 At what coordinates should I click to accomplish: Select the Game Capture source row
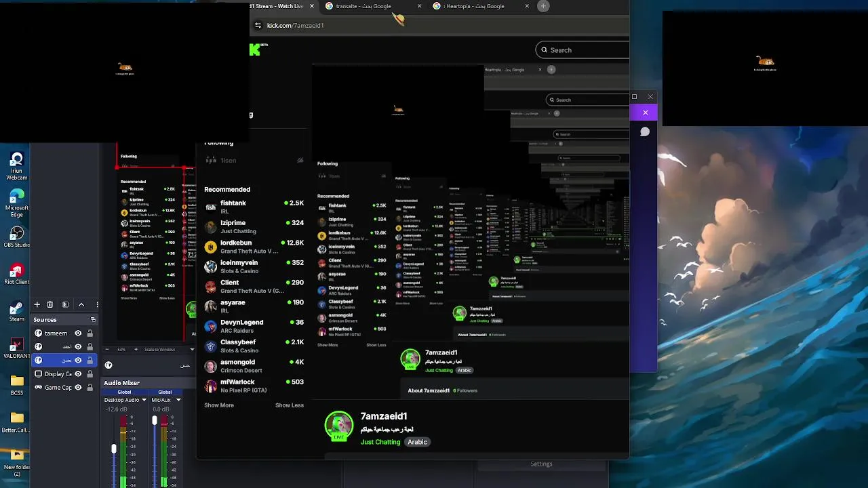click(x=63, y=388)
